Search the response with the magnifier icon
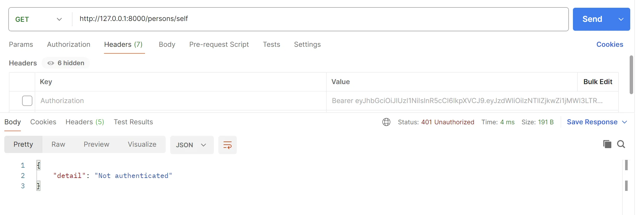Image resolution: width=644 pixels, height=215 pixels. click(621, 144)
